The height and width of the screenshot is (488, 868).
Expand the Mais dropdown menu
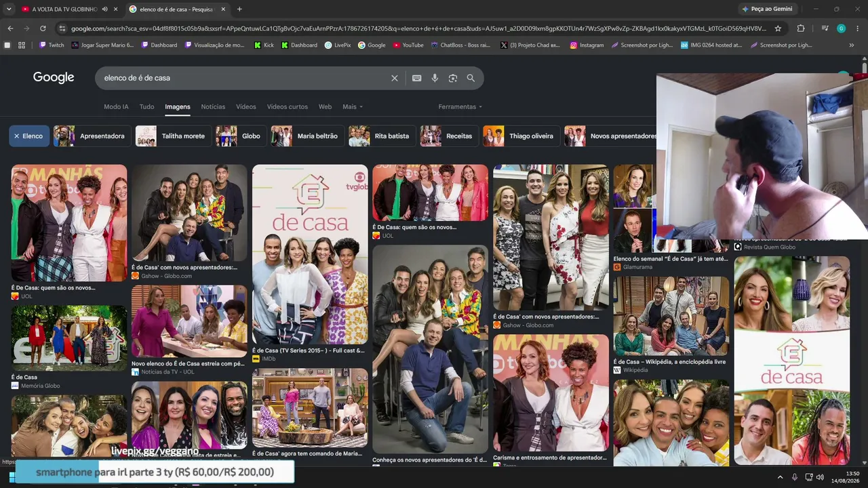[x=353, y=106]
